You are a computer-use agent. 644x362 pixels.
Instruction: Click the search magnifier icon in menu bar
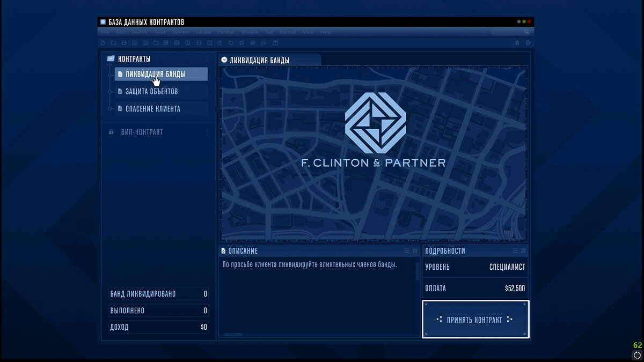click(527, 32)
